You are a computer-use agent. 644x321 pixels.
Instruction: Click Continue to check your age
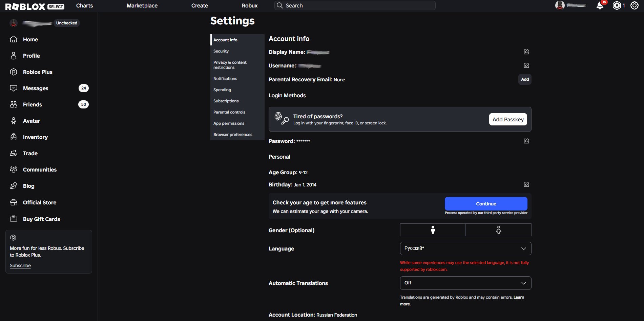(x=486, y=203)
